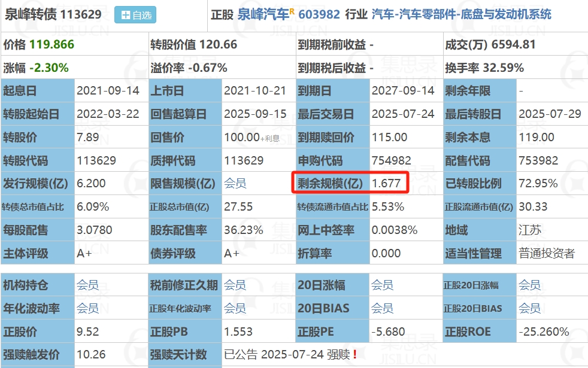The image size is (588, 368).
Task: Click the 最后交易日 date 2025-07-24
Action: click(x=403, y=114)
